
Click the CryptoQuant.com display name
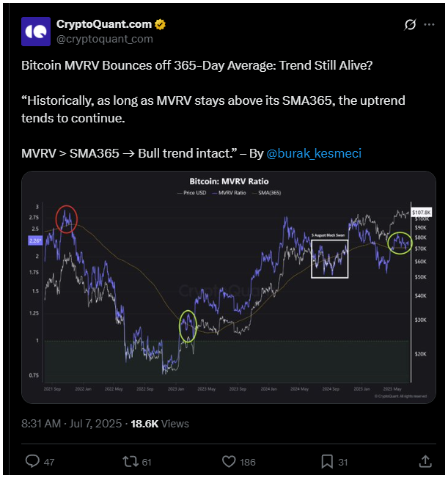[104, 24]
